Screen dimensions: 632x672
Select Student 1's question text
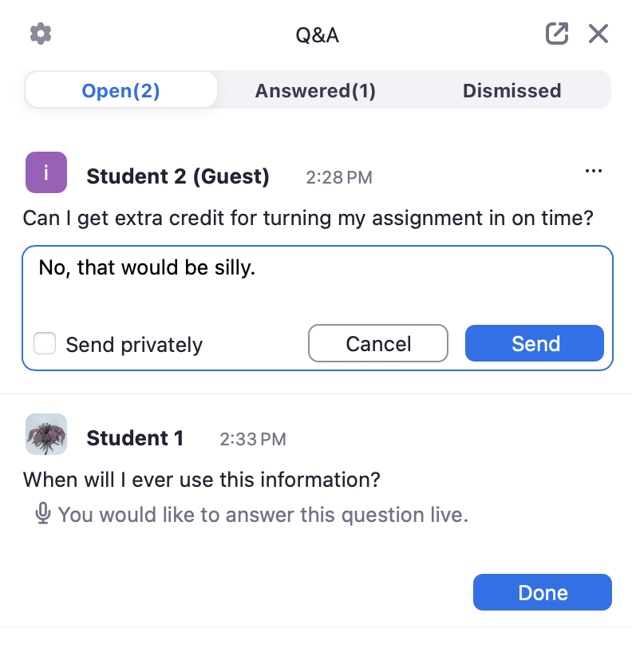click(x=201, y=480)
